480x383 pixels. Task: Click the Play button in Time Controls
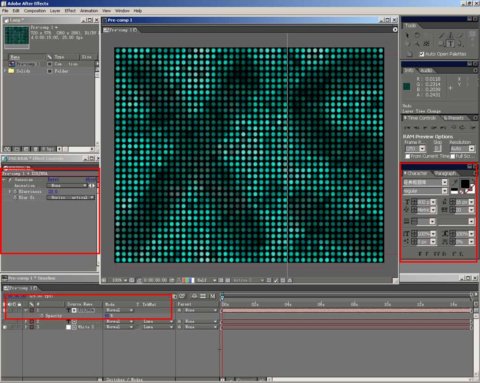point(426,128)
